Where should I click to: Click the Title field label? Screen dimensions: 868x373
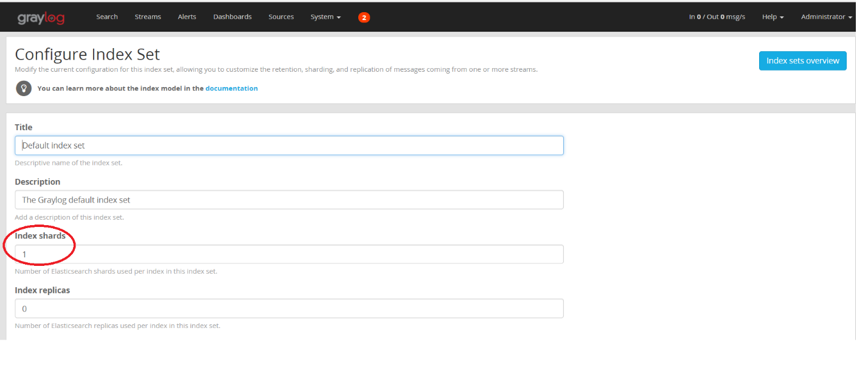[x=24, y=127]
